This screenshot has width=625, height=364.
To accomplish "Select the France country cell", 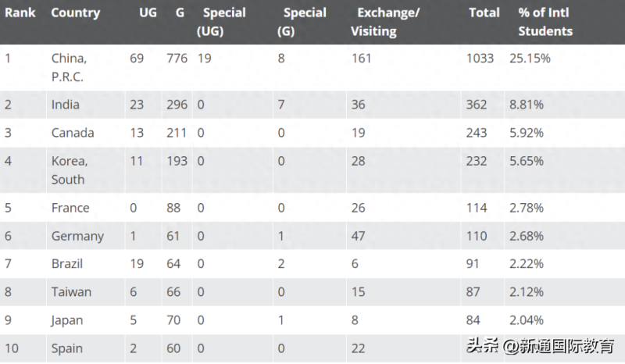I will 70,208.
